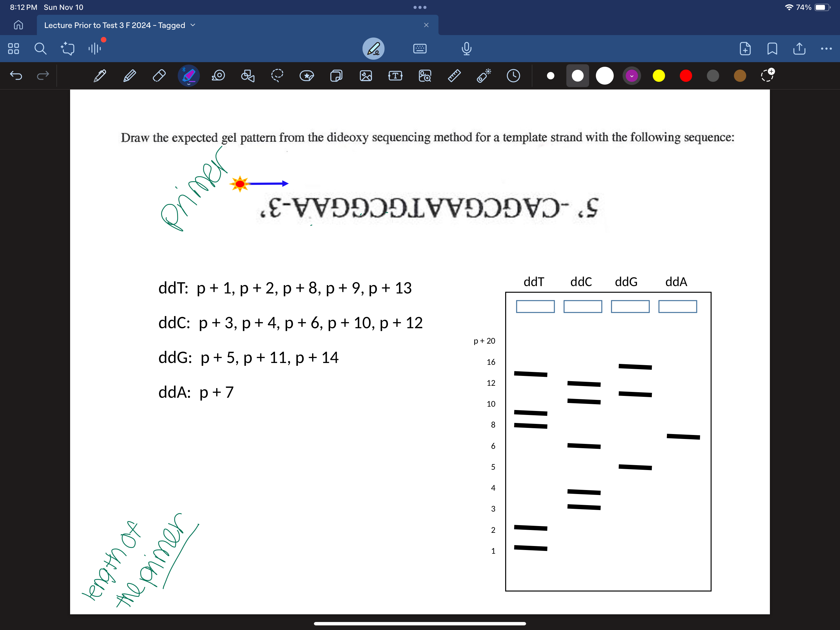
Task: Open the overflow more options menu
Action: (x=826, y=49)
